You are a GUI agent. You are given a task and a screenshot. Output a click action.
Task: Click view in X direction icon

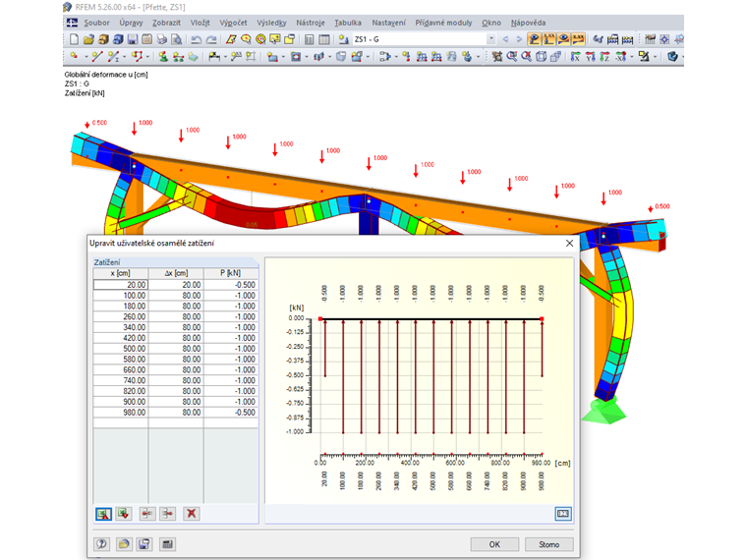coord(576,57)
